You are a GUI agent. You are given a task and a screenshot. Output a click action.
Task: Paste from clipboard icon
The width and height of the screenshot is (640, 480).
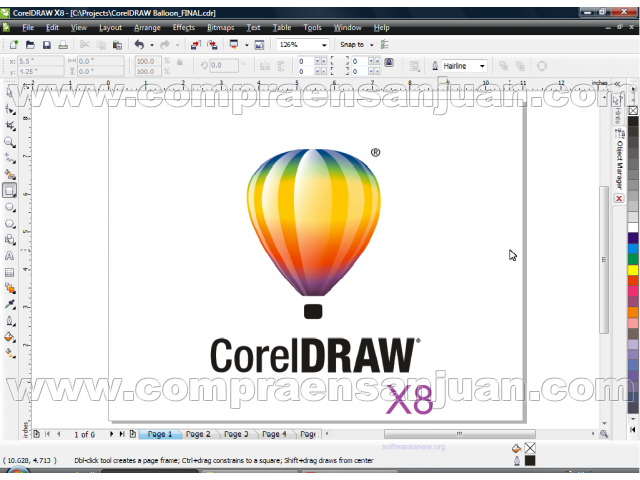pyautogui.click(x=118, y=45)
